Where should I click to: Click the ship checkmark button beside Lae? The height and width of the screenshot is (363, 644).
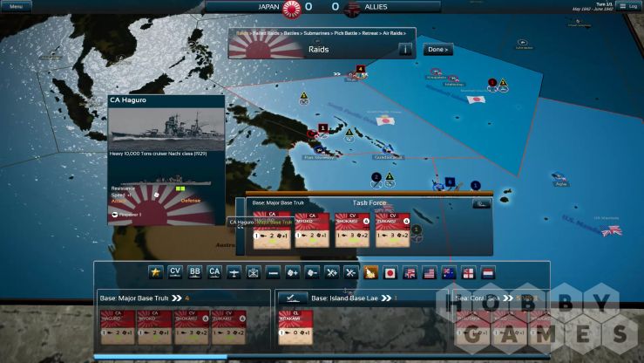(293, 298)
